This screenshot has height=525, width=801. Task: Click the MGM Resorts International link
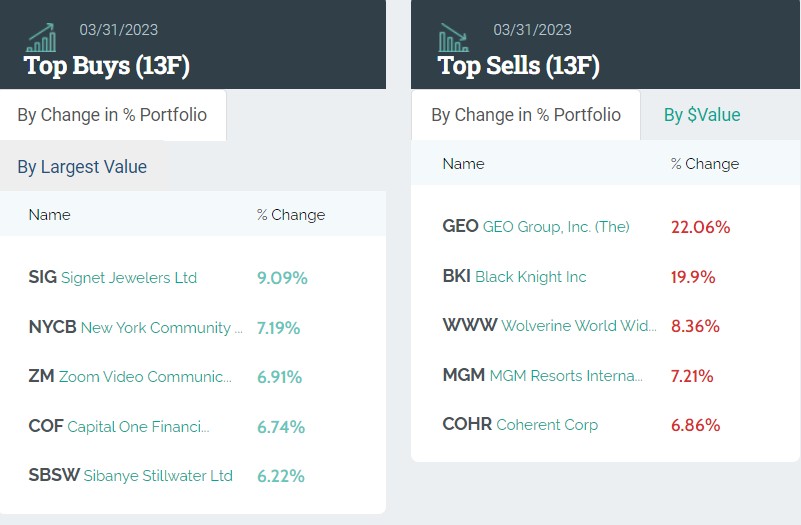(542, 376)
